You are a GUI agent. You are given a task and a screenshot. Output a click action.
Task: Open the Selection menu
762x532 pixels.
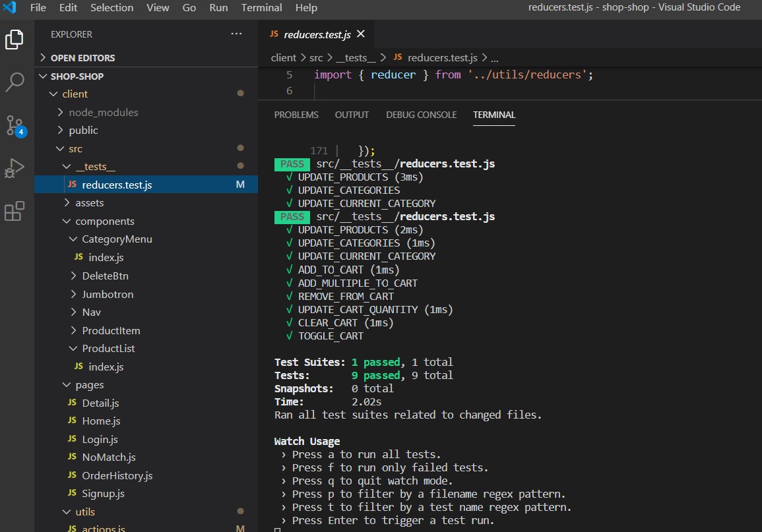111,8
